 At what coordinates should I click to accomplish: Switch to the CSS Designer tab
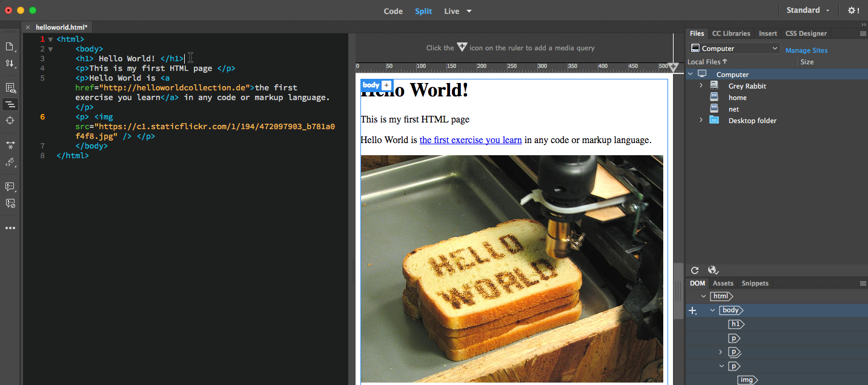pyautogui.click(x=806, y=33)
